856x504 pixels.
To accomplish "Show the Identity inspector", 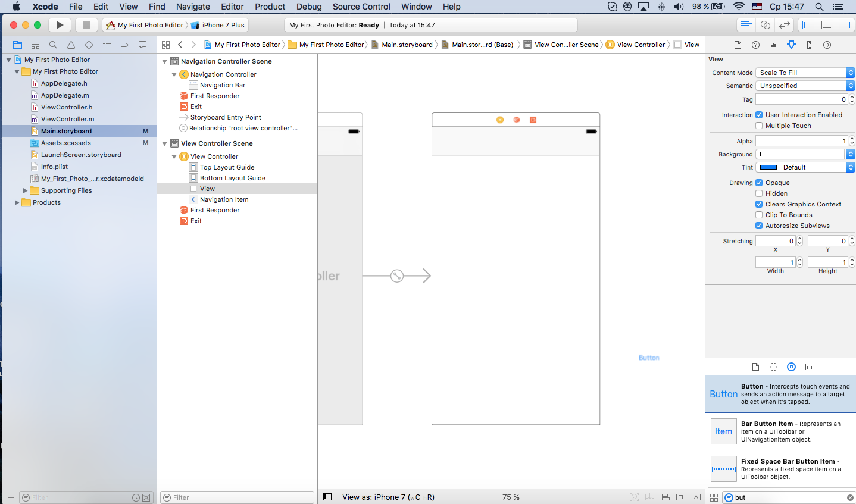I will point(773,45).
